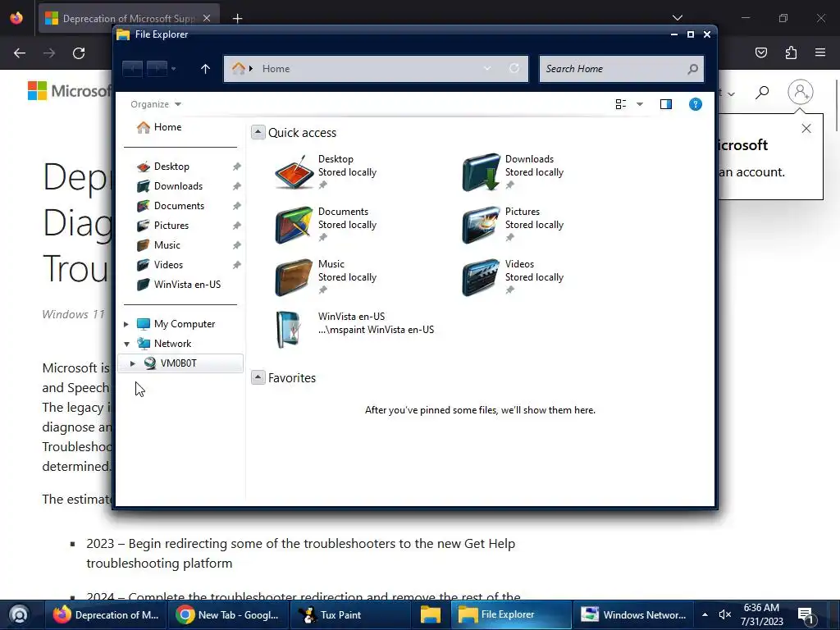Collapse the Quick access group
840x630 pixels.
[258, 132]
